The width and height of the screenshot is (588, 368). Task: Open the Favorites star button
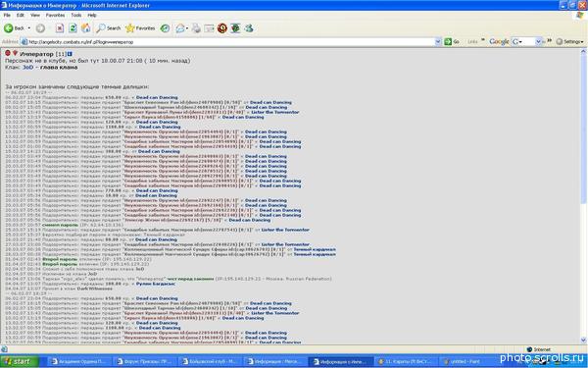pos(140,28)
